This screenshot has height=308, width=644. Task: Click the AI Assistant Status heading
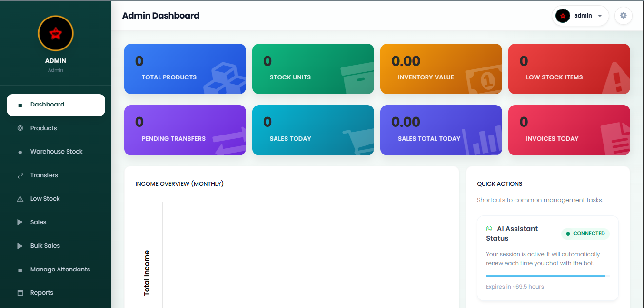click(x=512, y=233)
